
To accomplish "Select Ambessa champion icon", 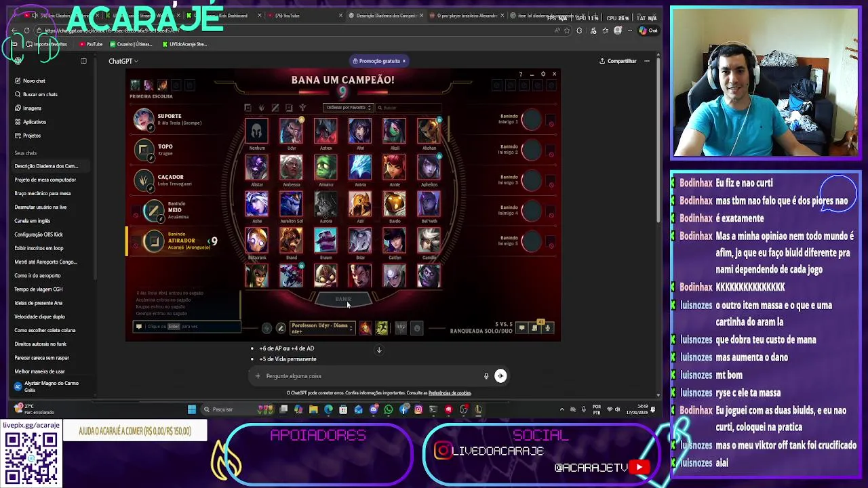I will (x=292, y=167).
